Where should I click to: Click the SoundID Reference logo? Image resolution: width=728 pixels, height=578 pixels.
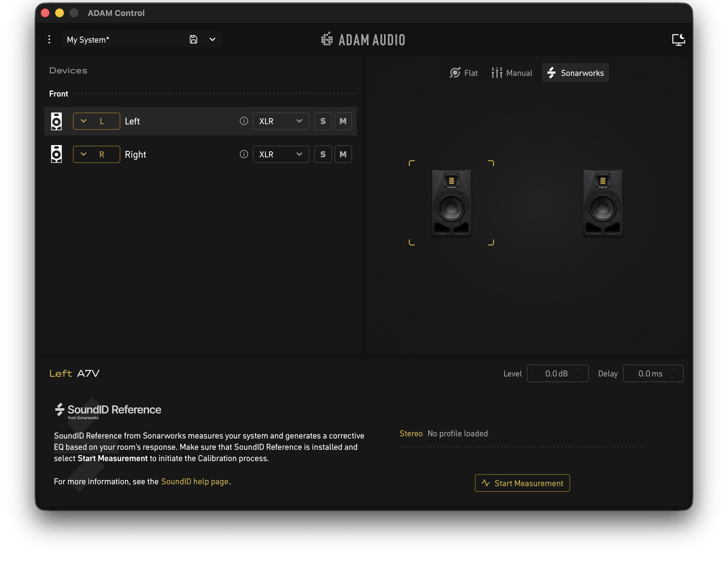(108, 411)
